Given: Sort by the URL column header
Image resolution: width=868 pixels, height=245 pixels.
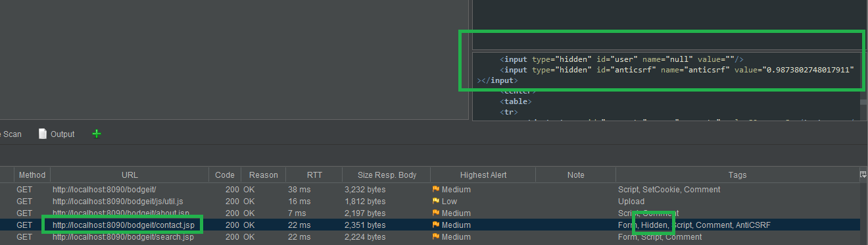Looking at the screenshot, I should (130, 175).
